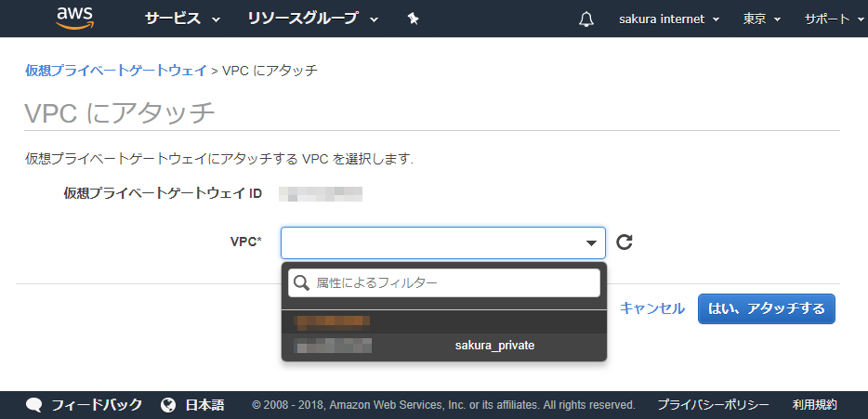The width and height of the screenshot is (868, 419).
Task: Select the first VPC option above sakura_private
Action: (x=443, y=322)
